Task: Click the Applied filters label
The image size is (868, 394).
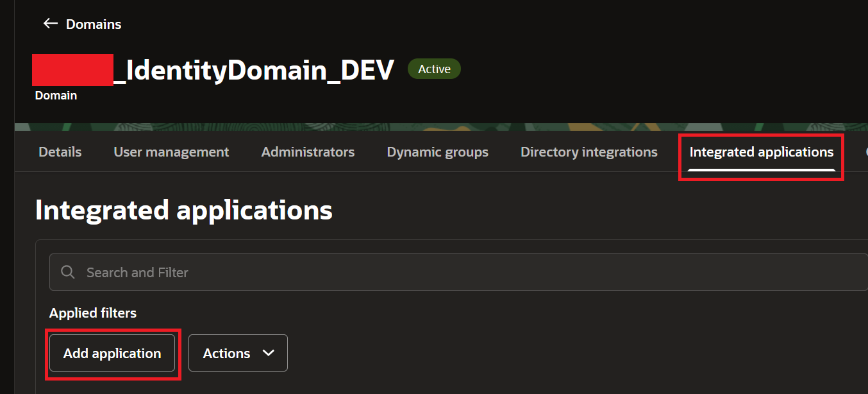Action: (93, 313)
